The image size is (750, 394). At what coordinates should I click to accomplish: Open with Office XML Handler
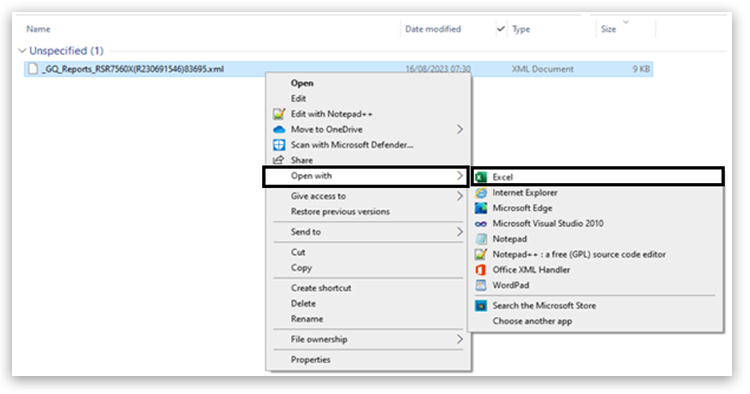(x=531, y=270)
